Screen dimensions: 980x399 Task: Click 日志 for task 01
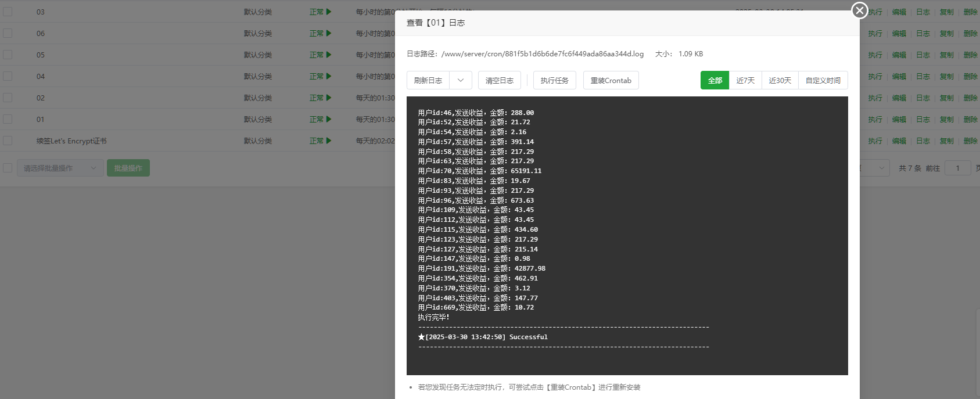click(x=923, y=119)
